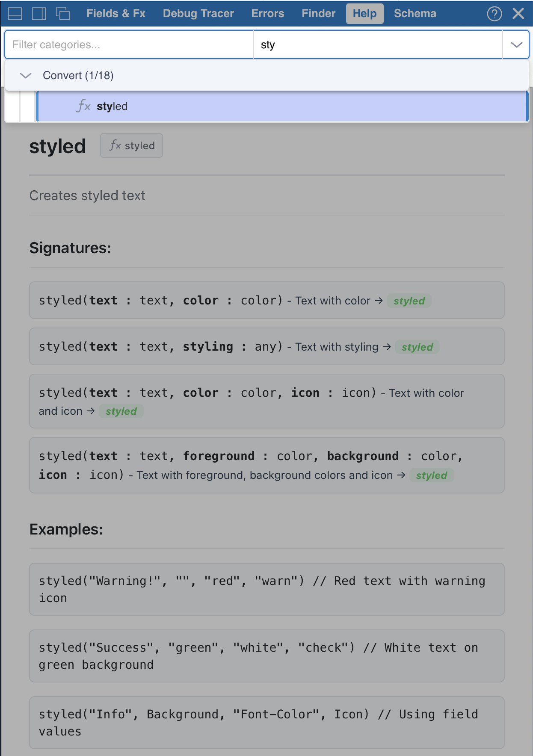Click styled return type in first signature
The image size is (533, 756).
point(409,301)
